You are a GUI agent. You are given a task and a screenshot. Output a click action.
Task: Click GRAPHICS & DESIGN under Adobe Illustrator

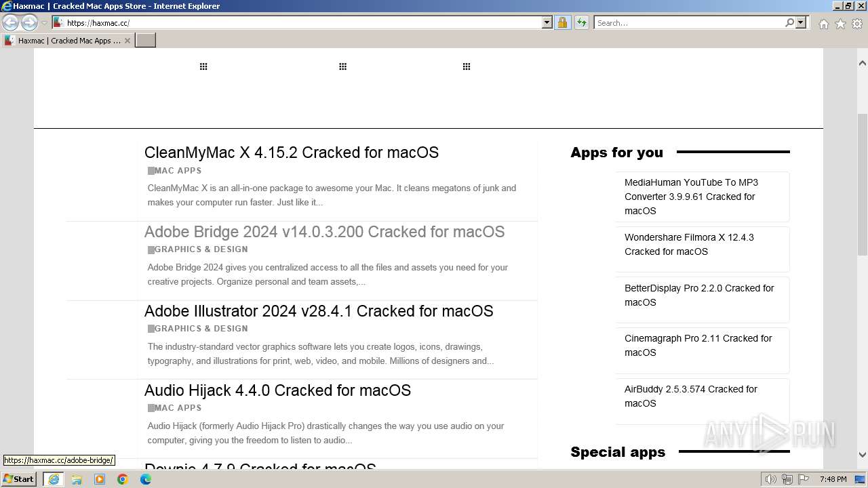coord(201,329)
